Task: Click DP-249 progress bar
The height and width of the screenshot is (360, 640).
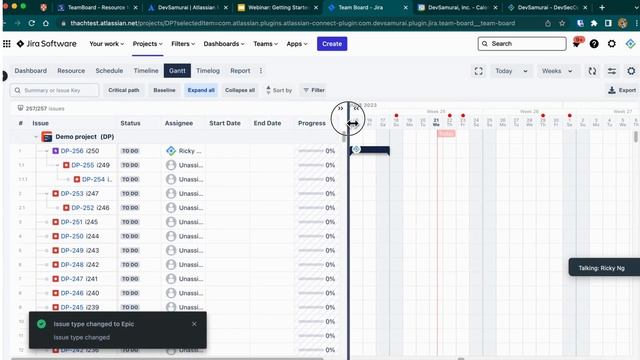Action: point(311,250)
